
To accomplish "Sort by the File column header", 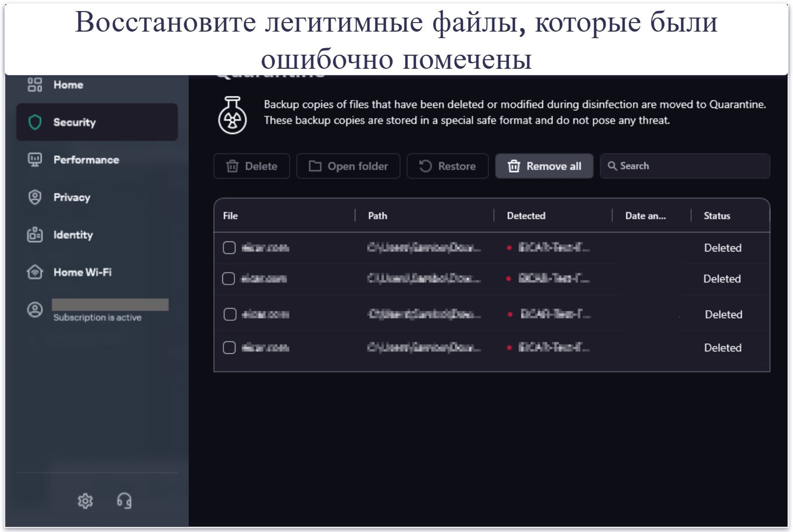I will (x=230, y=216).
